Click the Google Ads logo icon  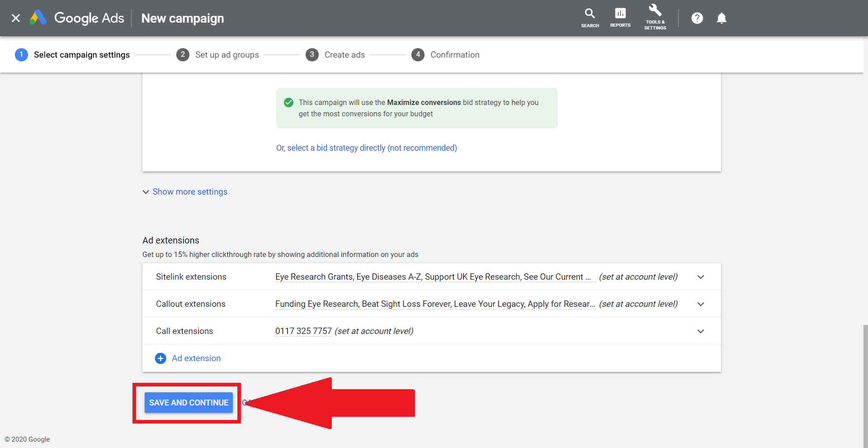(38, 18)
